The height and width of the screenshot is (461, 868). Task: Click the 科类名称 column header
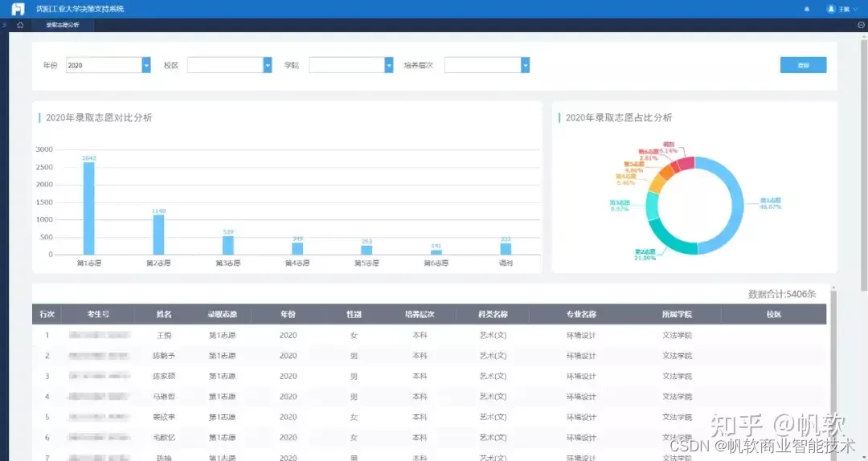(x=493, y=314)
